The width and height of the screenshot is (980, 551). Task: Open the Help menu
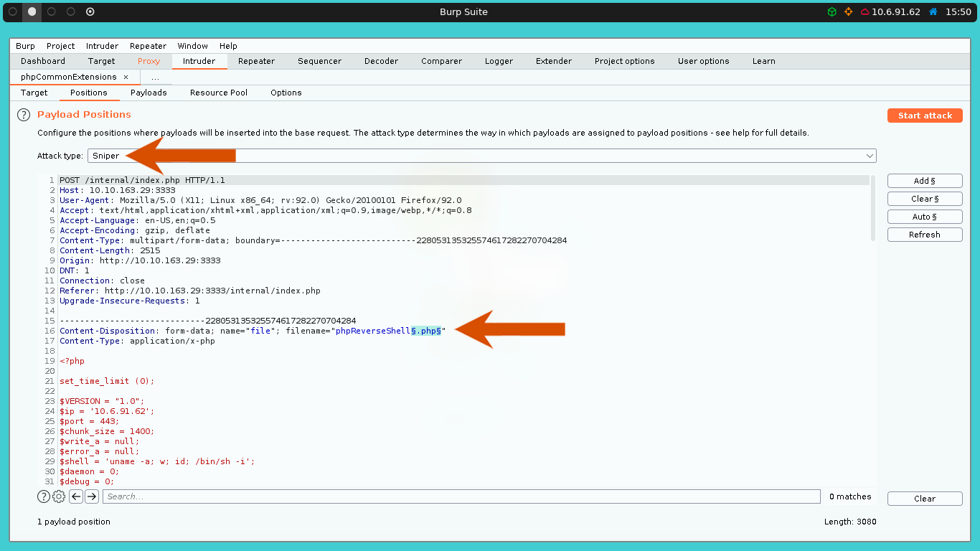[228, 46]
